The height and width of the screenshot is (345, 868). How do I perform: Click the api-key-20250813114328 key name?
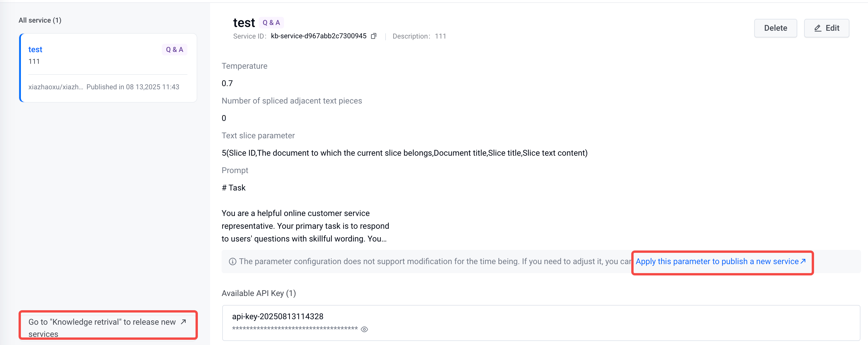click(277, 316)
